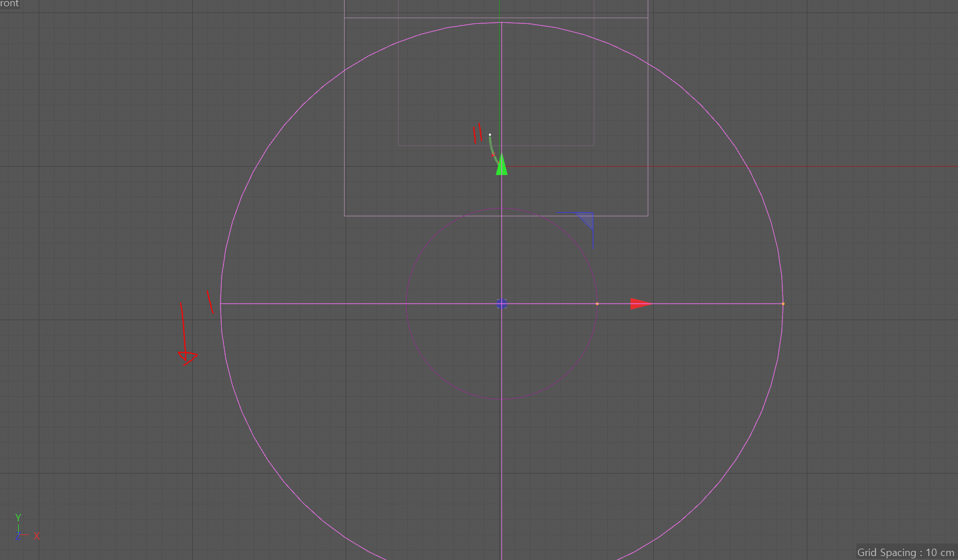Select the orange point on the circle's right edge
This screenshot has height=560, width=958.
783,304
